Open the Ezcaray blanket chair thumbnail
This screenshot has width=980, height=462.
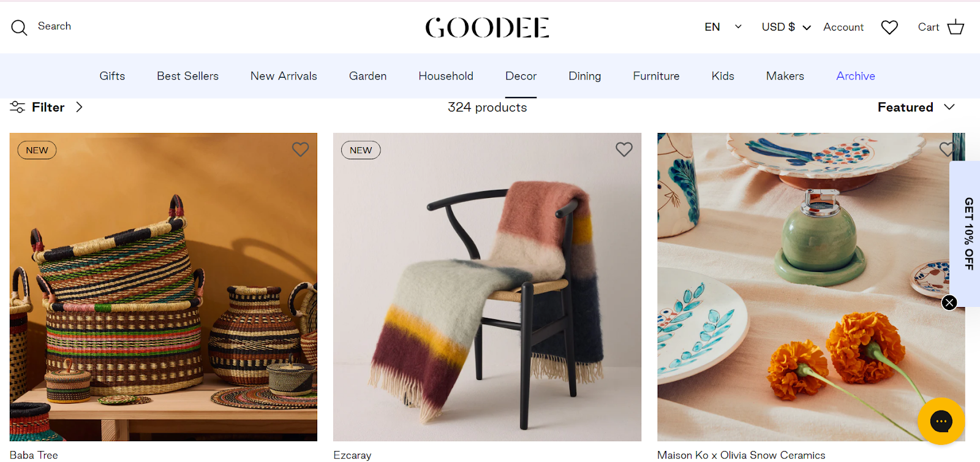click(x=487, y=287)
